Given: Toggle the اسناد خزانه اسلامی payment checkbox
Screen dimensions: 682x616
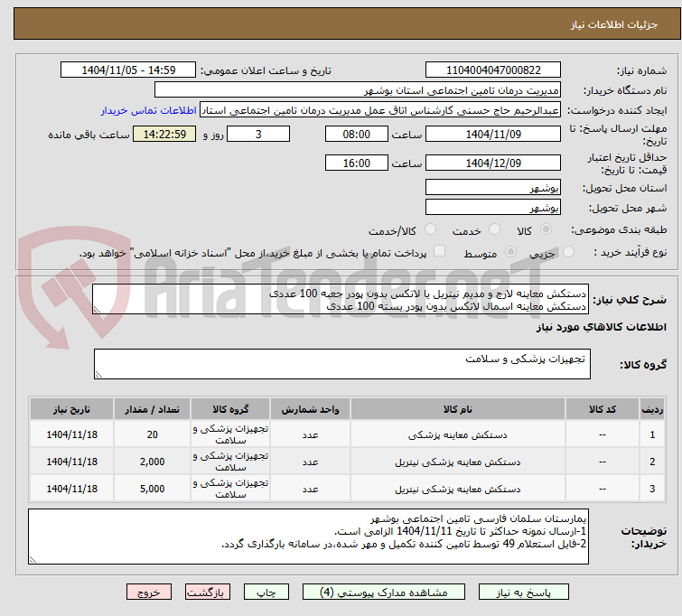Looking at the screenshot, I should coord(440,250).
